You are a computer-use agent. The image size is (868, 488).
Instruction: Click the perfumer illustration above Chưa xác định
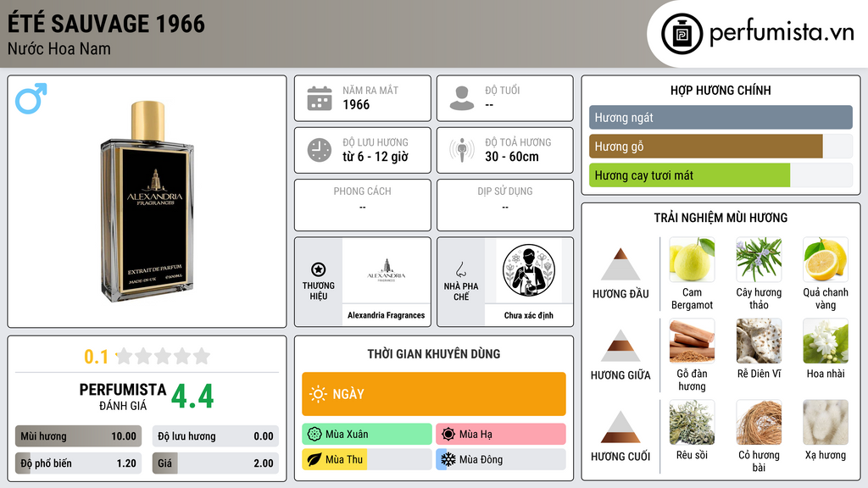point(529,270)
